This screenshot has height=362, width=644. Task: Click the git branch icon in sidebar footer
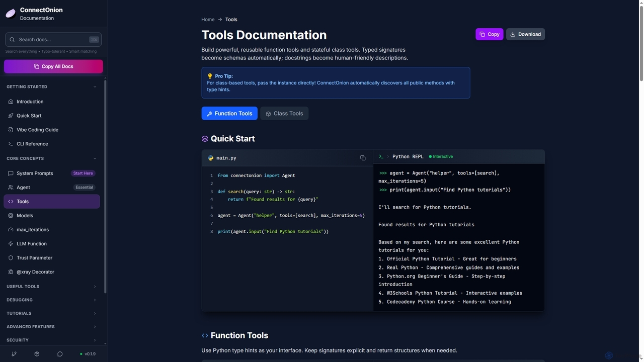pyautogui.click(x=14, y=354)
